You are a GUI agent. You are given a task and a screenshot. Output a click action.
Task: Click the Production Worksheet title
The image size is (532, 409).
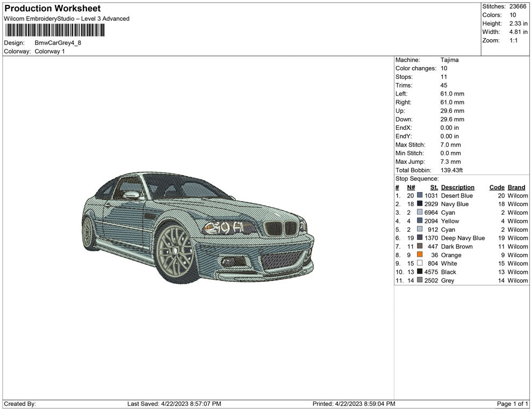click(x=52, y=9)
